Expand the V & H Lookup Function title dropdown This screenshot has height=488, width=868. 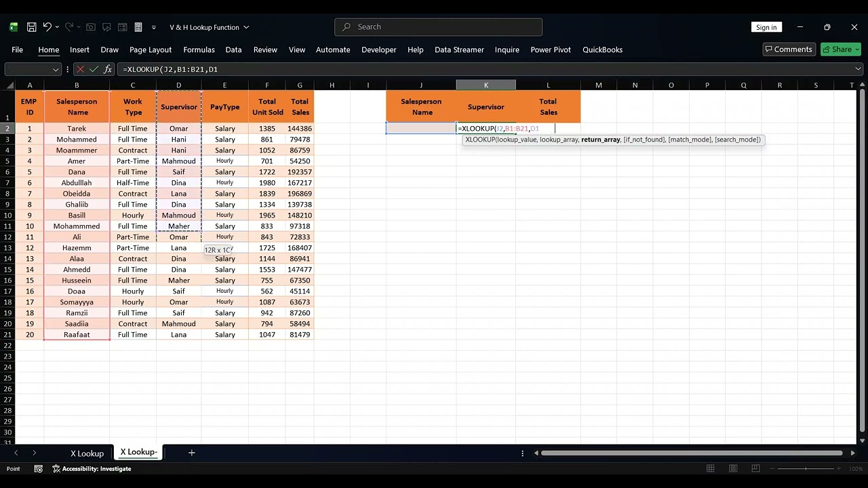click(246, 27)
